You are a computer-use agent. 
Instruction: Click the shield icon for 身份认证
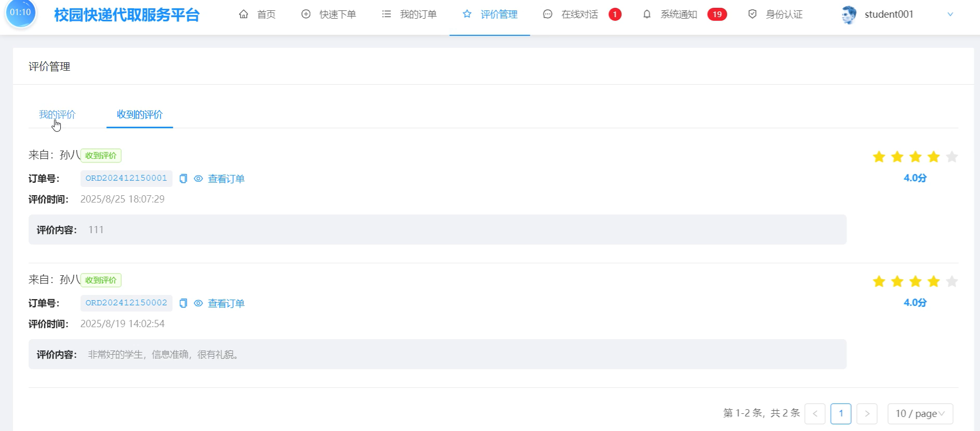[x=752, y=15]
